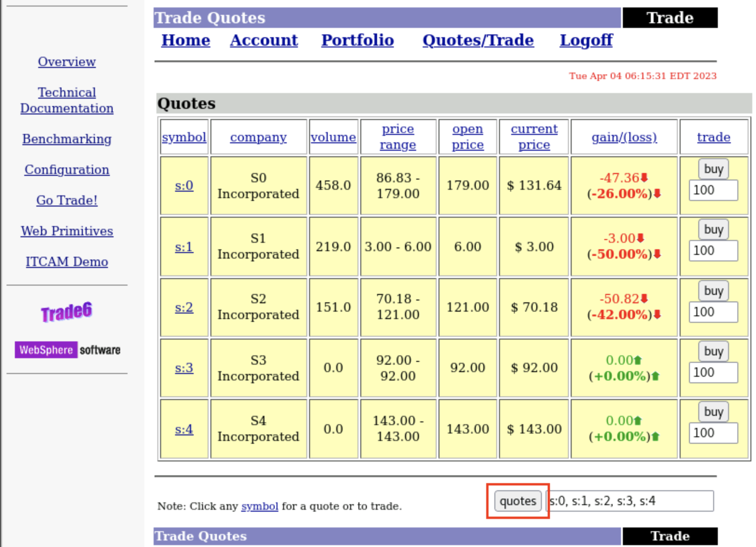
Task: Click green up arrow beside +0.00% in s:3 row
Action: 655,376
